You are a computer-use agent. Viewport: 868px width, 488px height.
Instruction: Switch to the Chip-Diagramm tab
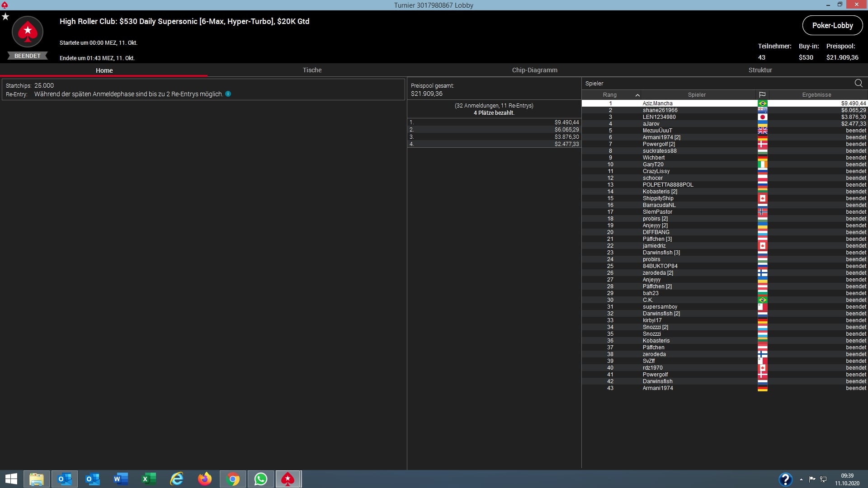(x=534, y=70)
